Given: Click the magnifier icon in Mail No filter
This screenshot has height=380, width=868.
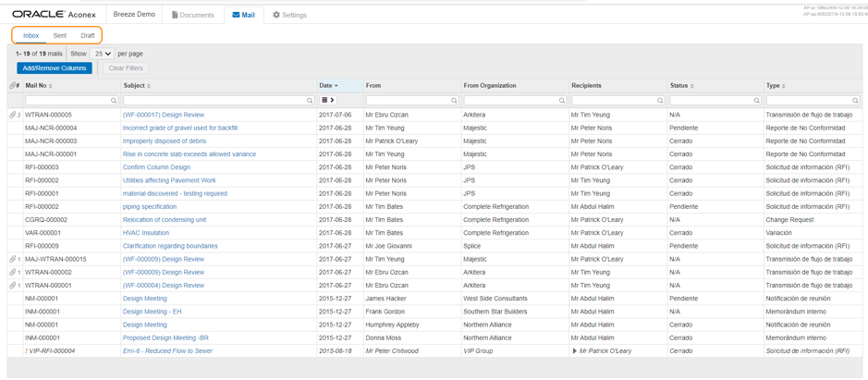Looking at the screenshot, I should [x=114, y=101].
